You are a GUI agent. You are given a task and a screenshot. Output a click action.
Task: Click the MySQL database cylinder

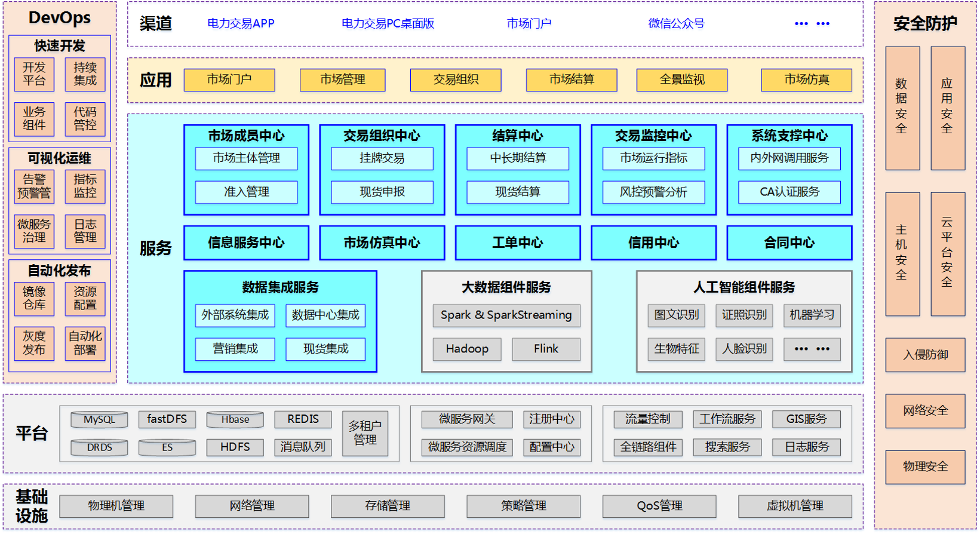(x=99, y=419)
